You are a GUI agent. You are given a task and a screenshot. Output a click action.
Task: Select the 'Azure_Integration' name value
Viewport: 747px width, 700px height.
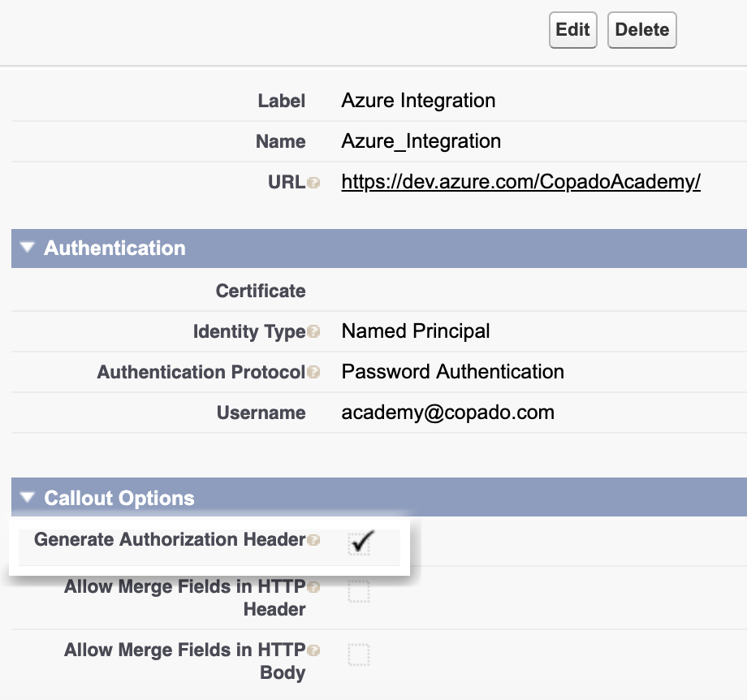pos(421,141)
